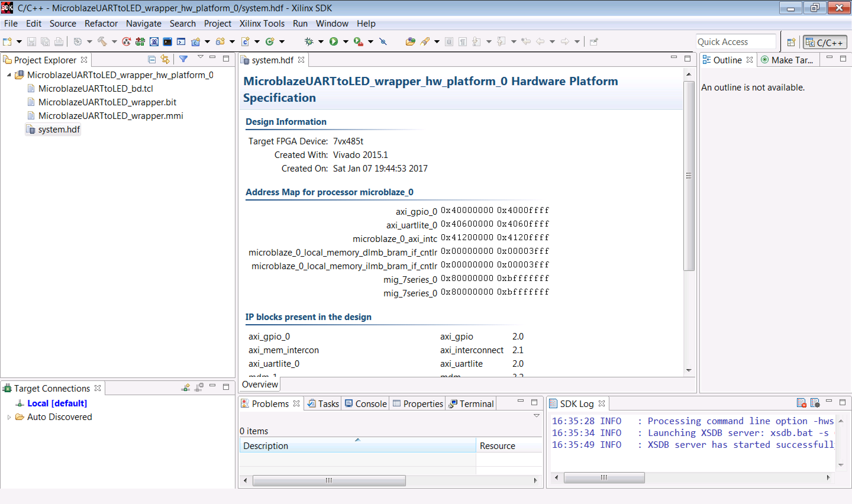
Task: Switch to the Tasks tab
Action: [x=323, y=403]
